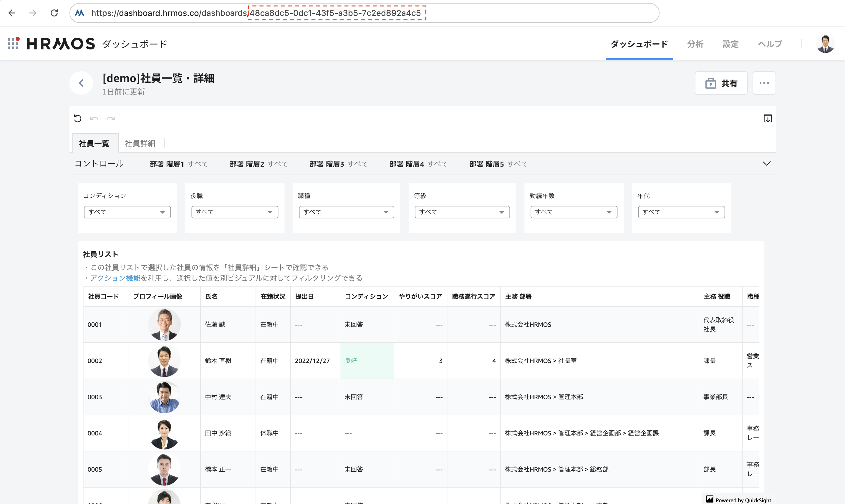Image resolution: width=845 pixels, height=504 pixels.
Task: Collapse the コントロール panel chevron
Action: [x=767, y=163]
